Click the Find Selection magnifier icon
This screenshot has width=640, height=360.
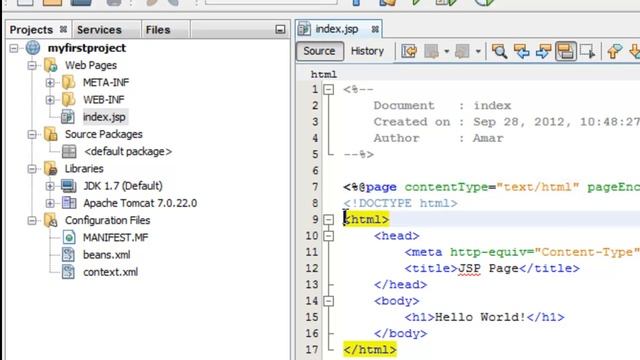tap(499, 51)
